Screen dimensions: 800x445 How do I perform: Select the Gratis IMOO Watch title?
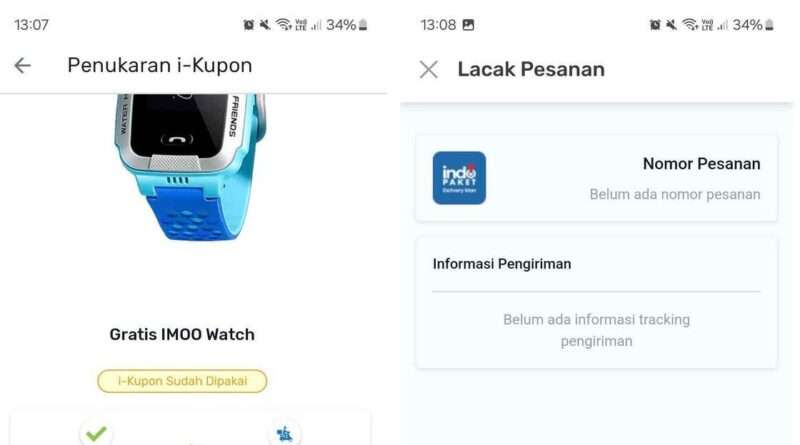pos(182,334)
